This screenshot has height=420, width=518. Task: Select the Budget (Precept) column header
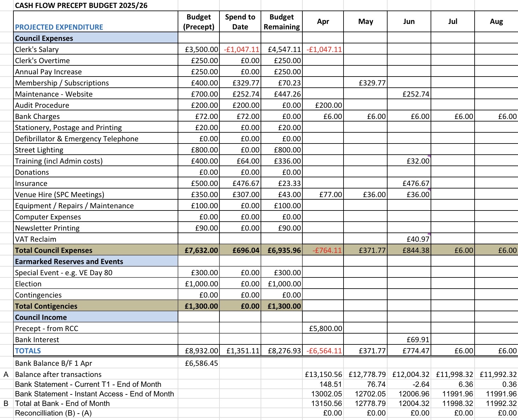pos(198,22)
